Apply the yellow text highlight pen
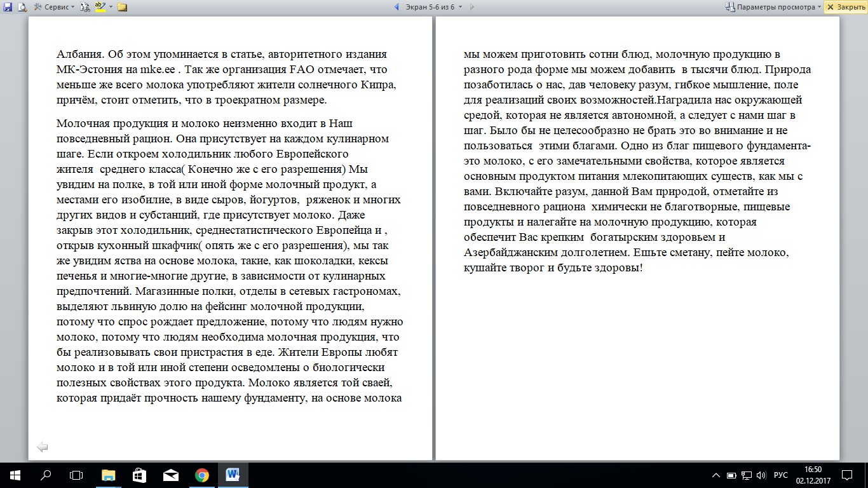 (100, 7)
